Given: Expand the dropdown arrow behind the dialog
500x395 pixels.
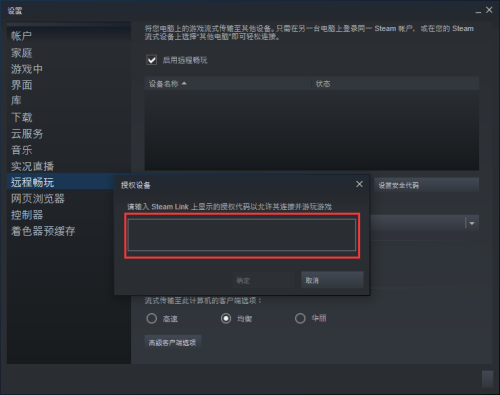Looking at the screenshot, I should pyautogui.click(x=472, y=223).
